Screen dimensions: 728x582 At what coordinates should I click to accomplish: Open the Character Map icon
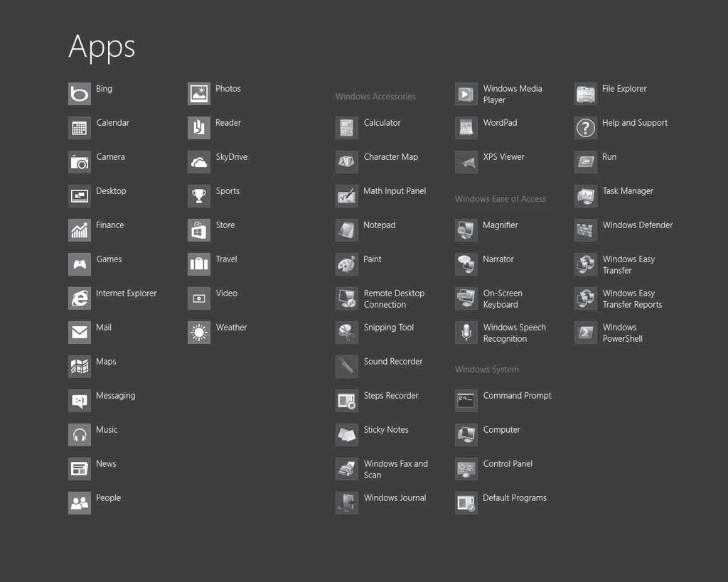click(x=347, y=162)
